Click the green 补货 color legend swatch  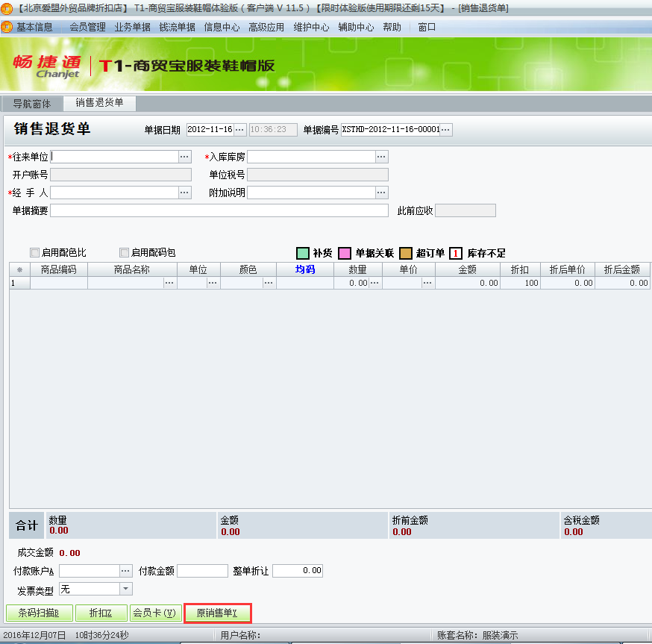pyautogui.click(x=302, y=253)
